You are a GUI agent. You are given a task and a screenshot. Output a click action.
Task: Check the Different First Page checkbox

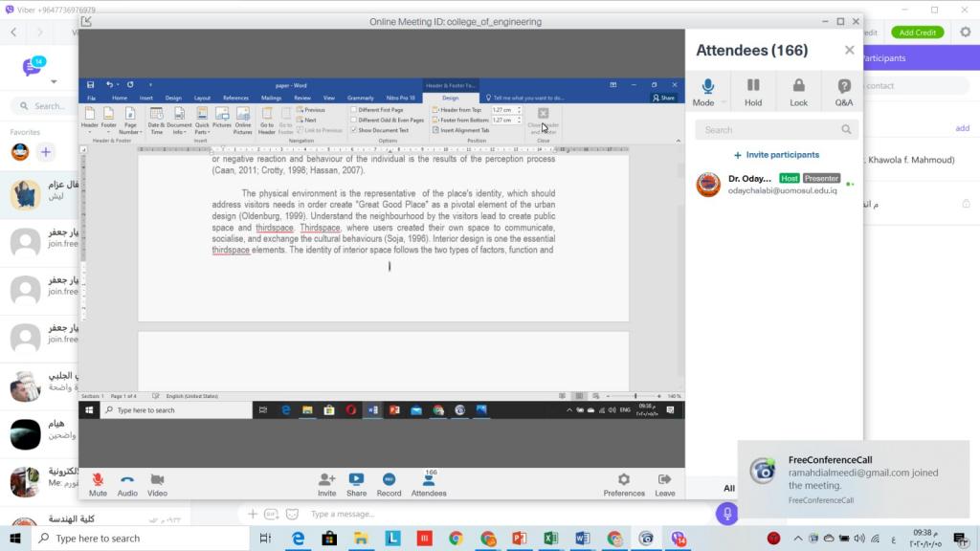354,110
